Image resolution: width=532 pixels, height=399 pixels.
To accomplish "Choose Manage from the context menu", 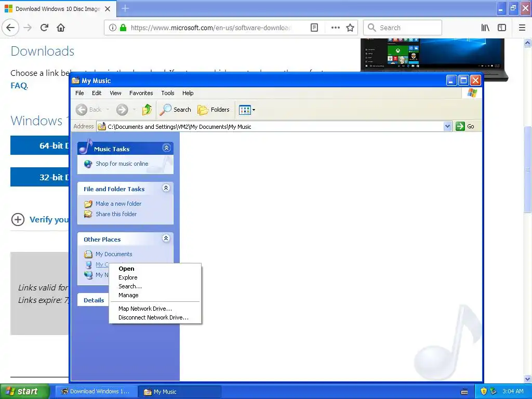I will tap(155, 295).
